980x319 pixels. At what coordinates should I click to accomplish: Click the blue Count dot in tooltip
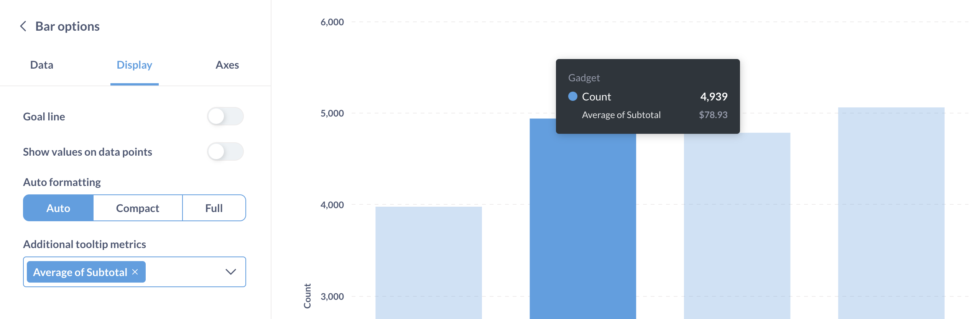click(572, 96)
